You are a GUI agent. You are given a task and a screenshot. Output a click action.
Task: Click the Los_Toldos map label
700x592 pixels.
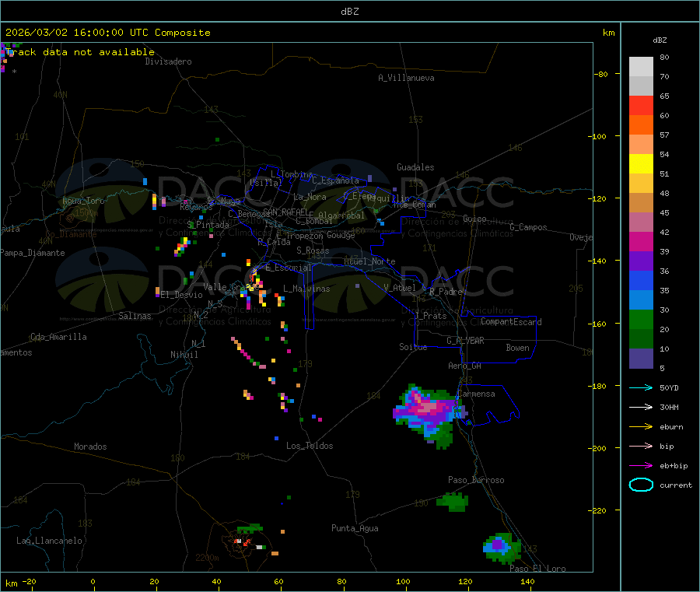pyautogui.click(x=310, y=446)
